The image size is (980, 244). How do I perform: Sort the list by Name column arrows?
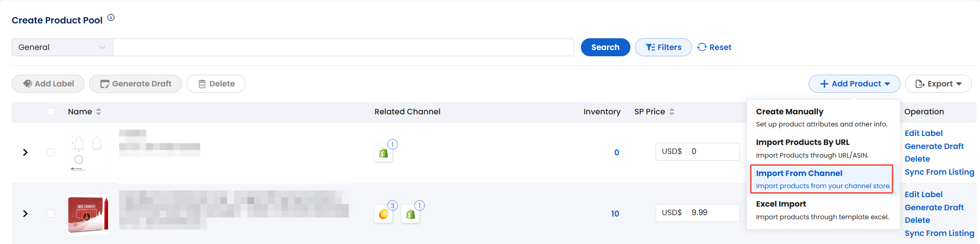click(x=99, y=112)
